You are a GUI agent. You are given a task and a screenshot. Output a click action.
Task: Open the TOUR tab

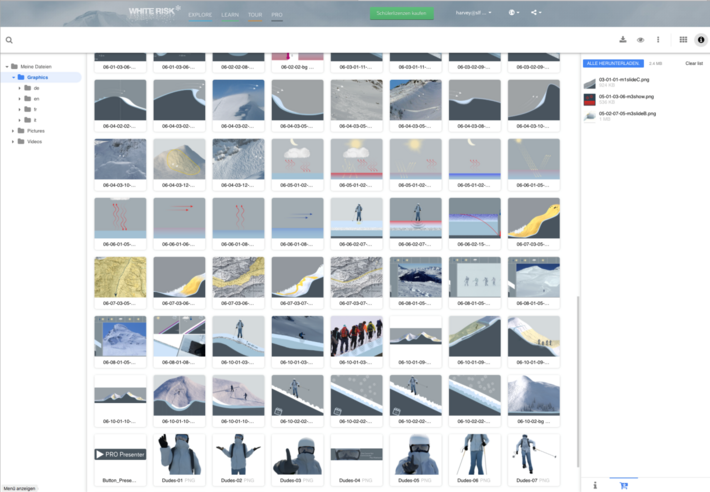pyautogui.click(x=255, y=15)
